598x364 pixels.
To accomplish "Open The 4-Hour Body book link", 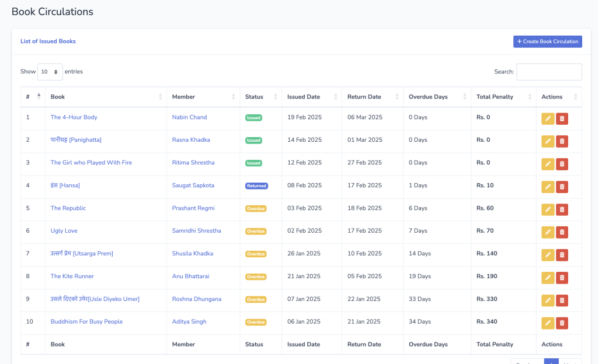I will click(74, 117).
